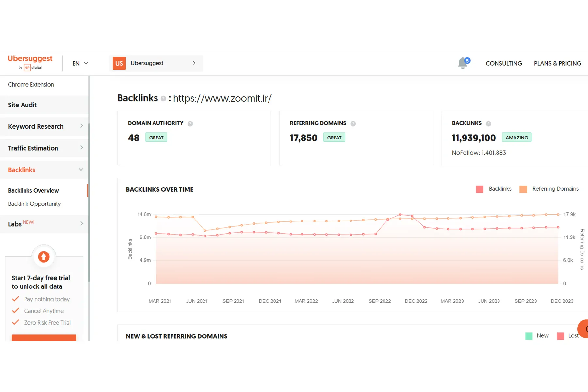Open the EN language dropdown
This screenshot has width=588, height=392.
[80, 63]
